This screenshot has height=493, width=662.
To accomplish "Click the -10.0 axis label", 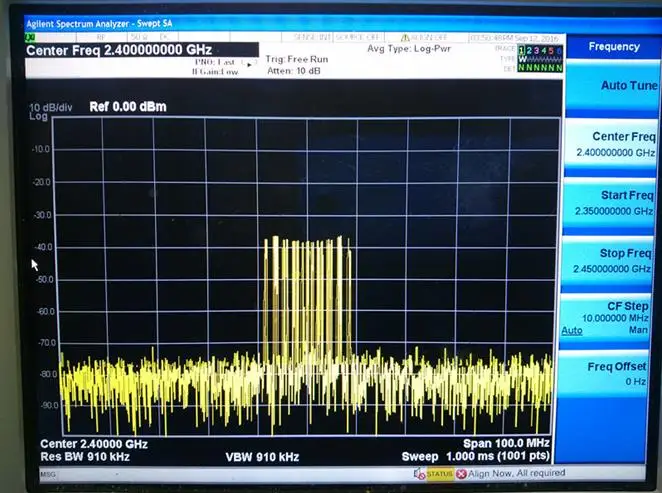I will 41,149.
